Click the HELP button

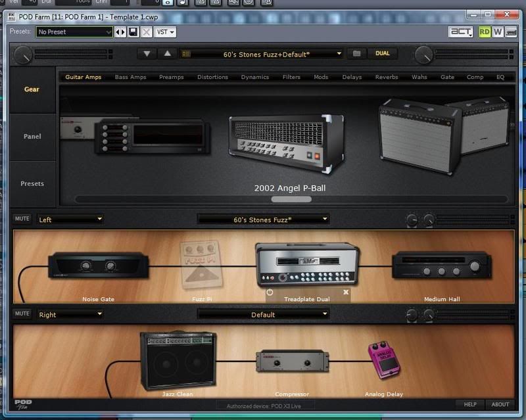pyautogui.click(x=470, y=405)
